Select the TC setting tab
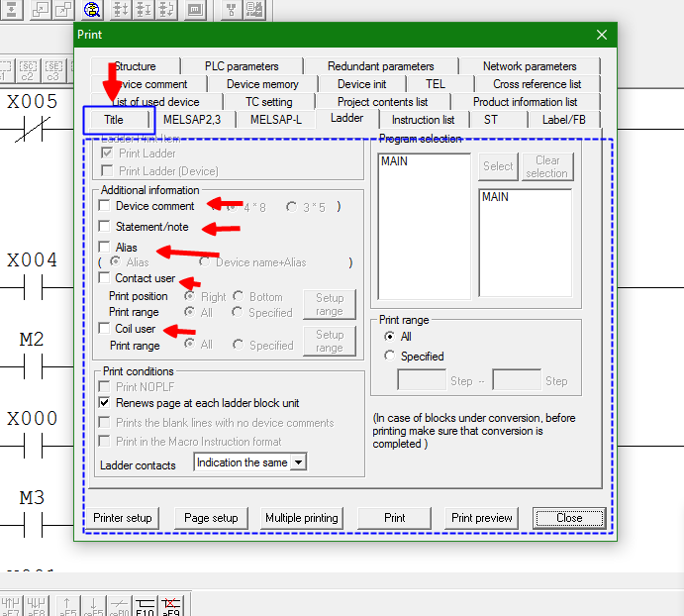Image resolution: width=684 pixels, height=616 pixels. coord(268,102)
